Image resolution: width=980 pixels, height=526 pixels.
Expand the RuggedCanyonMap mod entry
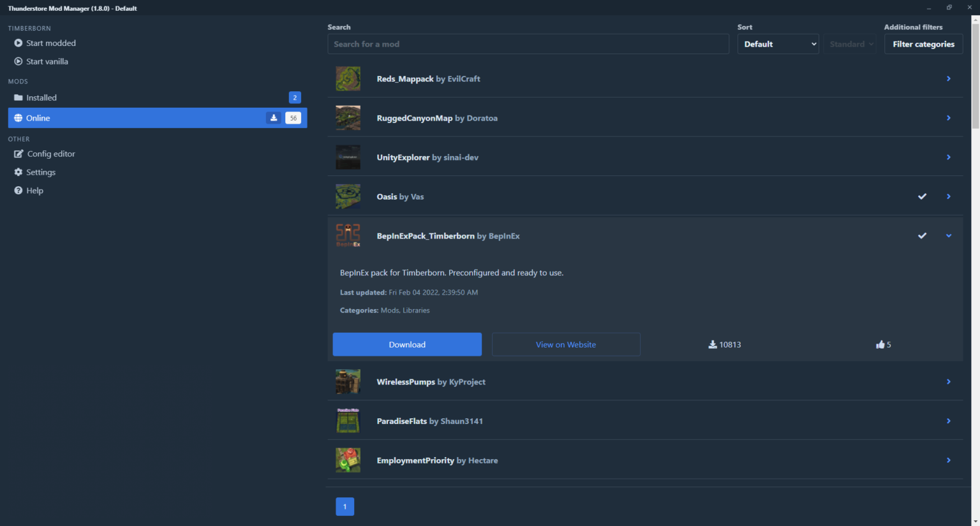(949, 118)
